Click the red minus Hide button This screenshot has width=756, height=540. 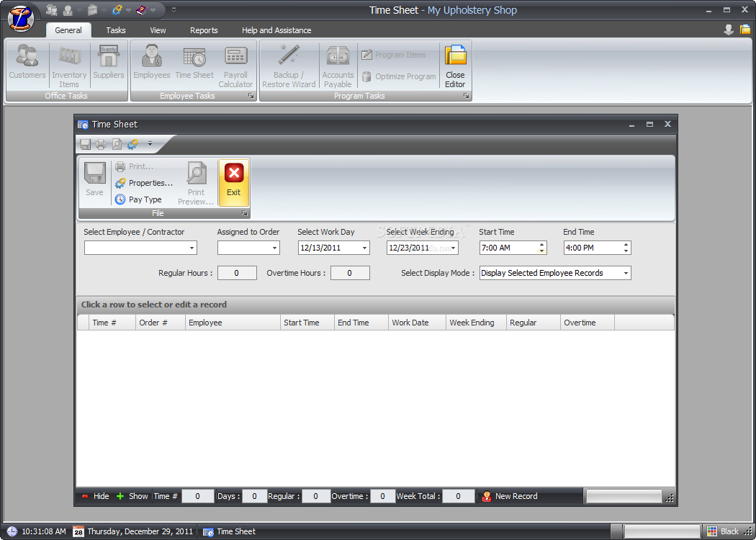click(96, 496)
